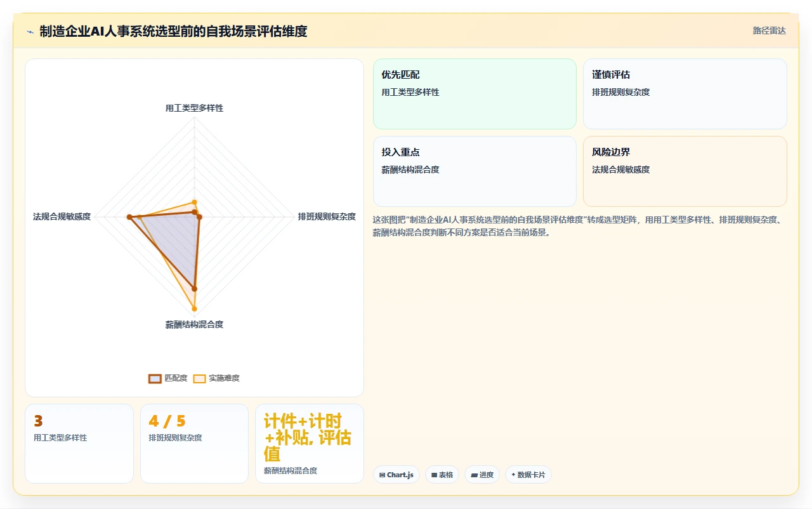812x509 pixels.
Task: Click the page title 制造企业AI人事系统选型前的自我场景评估维度
Action: pos(173,31)
